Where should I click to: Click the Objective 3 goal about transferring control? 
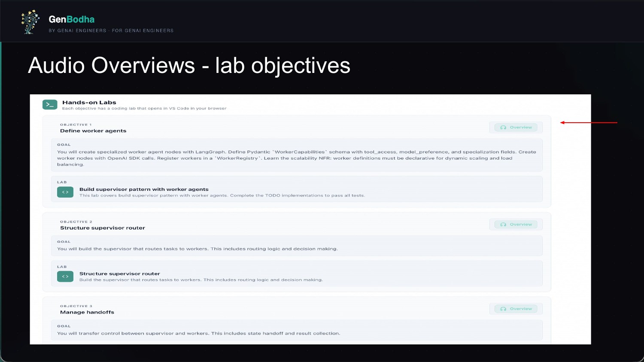[198, 333]
